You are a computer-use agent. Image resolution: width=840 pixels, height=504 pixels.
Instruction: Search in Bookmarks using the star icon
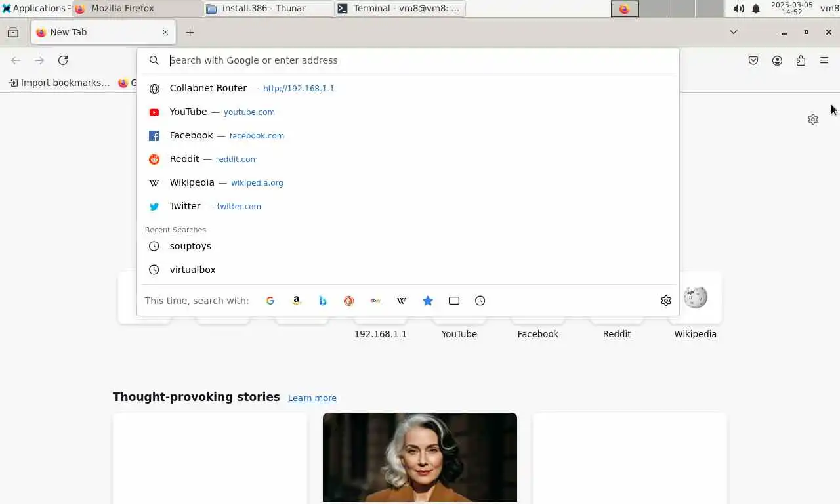(x=428, y=301)
